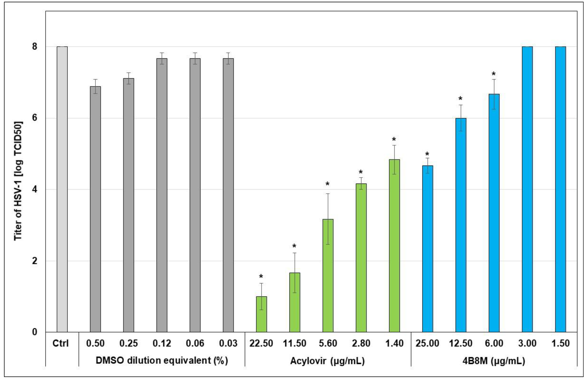This screenshot has width=588, height=381.
Task: Click the light gray Ctrl bar
Action: [62, 189]
